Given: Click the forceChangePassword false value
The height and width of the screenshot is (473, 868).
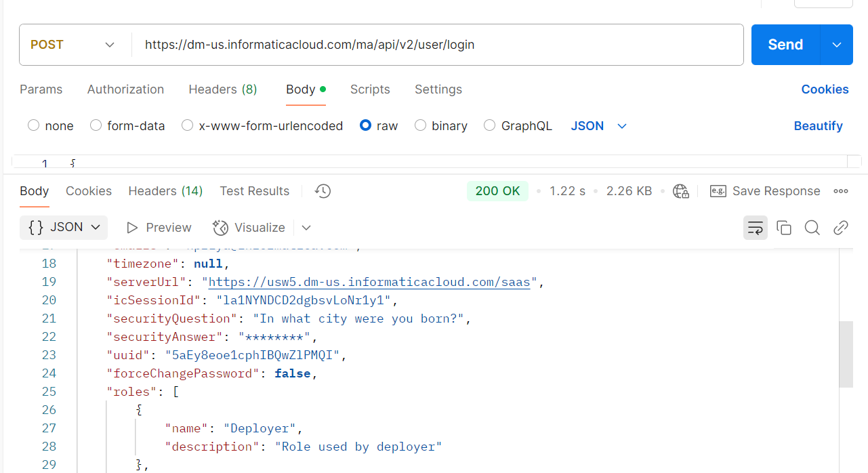Looking at the screenshot, I should pos(293,373).
